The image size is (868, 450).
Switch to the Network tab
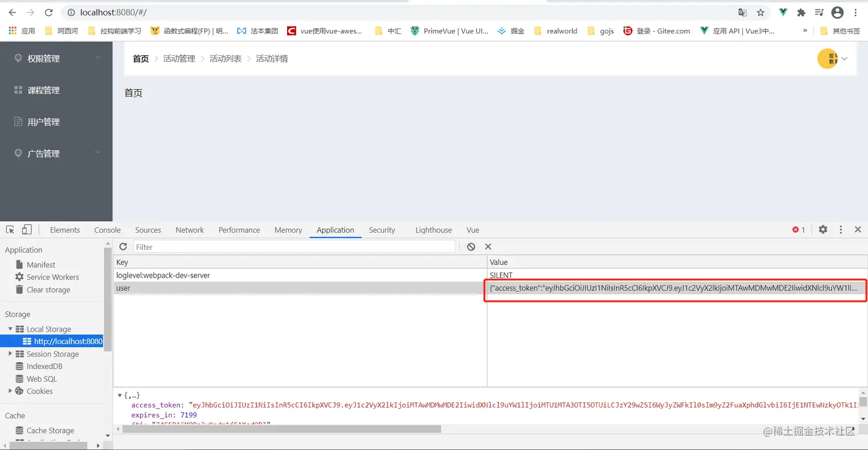189,230
